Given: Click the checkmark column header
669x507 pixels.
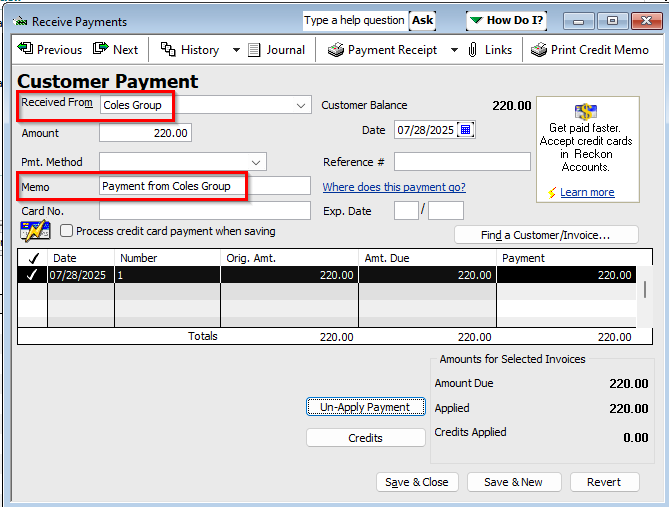Looking at the screenshot, I should (33, 258).
